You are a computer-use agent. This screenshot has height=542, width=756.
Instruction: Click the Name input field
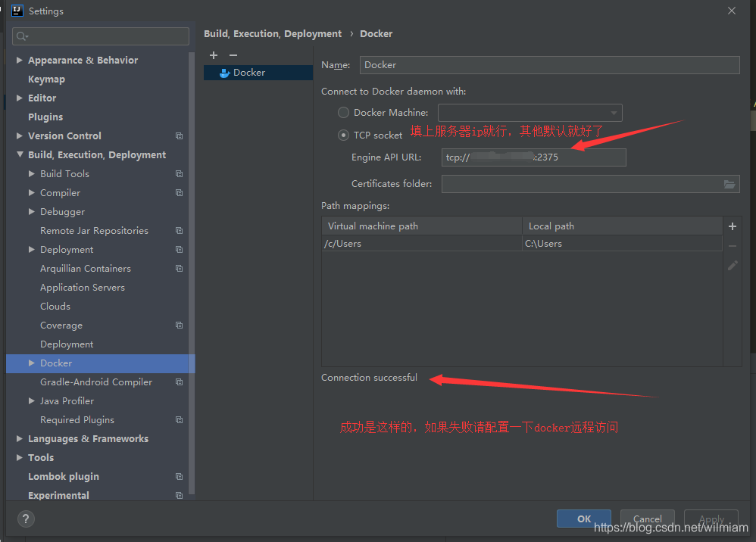pos(549,65)
